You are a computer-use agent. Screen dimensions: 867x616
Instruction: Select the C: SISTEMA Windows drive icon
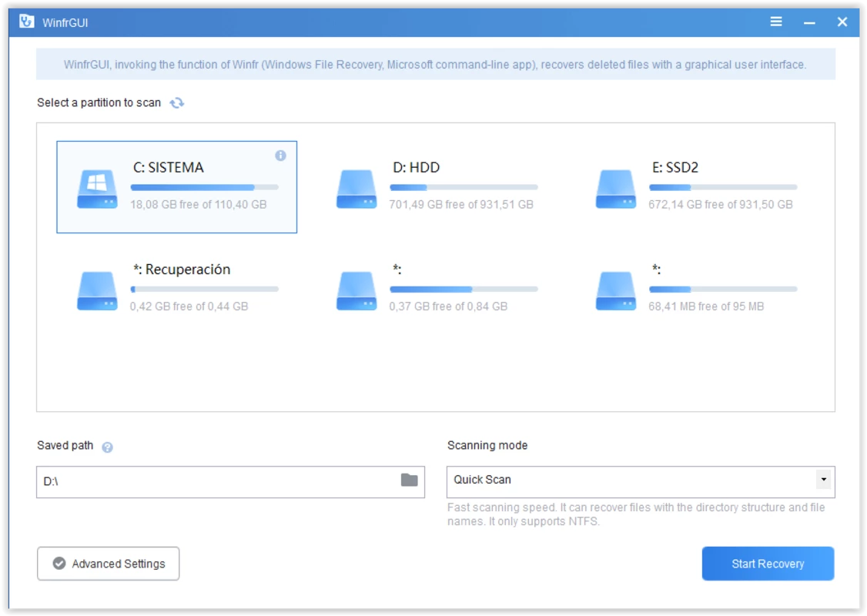pyautogui.click(x=97, y=189)
